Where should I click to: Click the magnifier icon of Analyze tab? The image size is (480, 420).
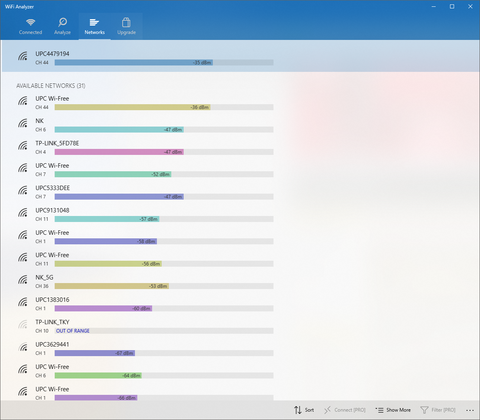pyautogui.click(x=62, y=22)
